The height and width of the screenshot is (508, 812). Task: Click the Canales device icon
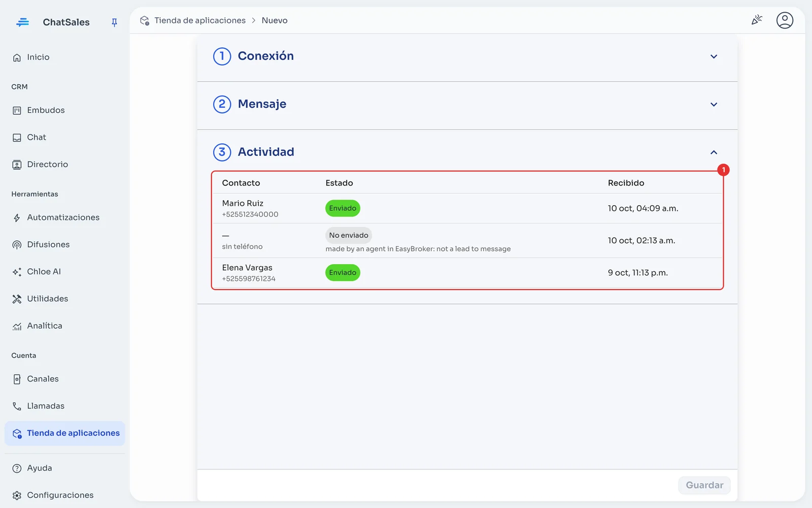point(17,379)
